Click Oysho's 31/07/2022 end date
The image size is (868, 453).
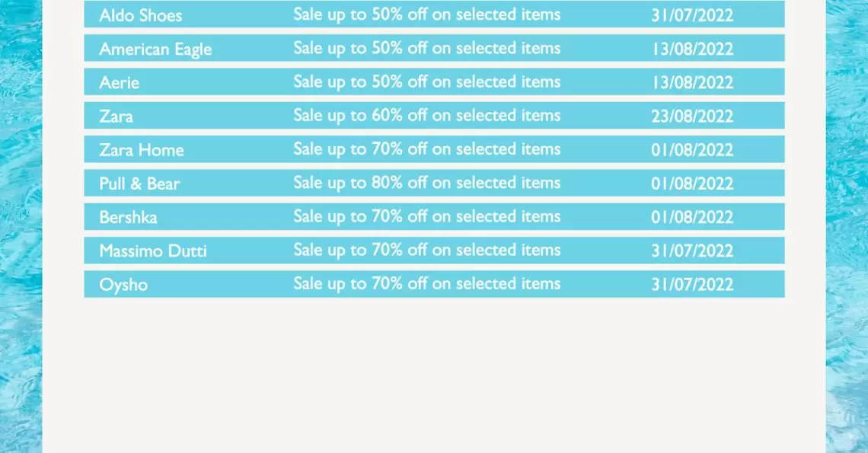(x=692, y=285)
